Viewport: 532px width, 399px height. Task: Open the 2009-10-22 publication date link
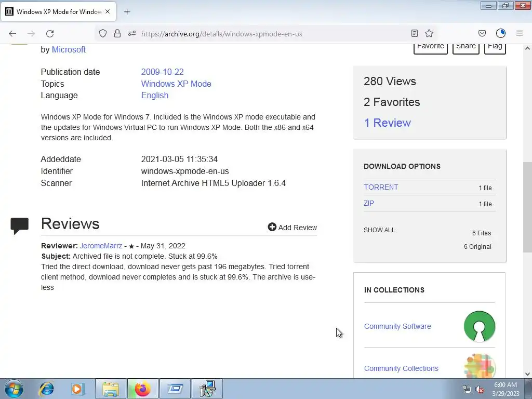pos(162,72)
